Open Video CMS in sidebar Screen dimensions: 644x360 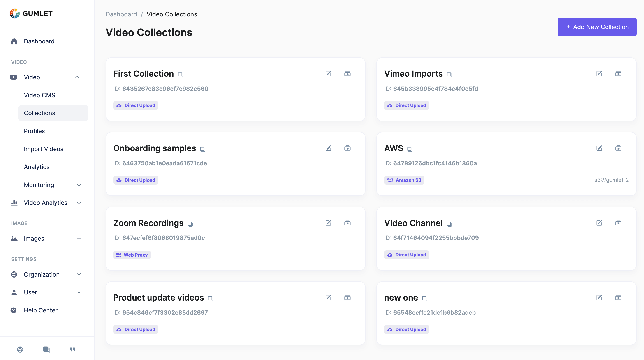(39, 95)
